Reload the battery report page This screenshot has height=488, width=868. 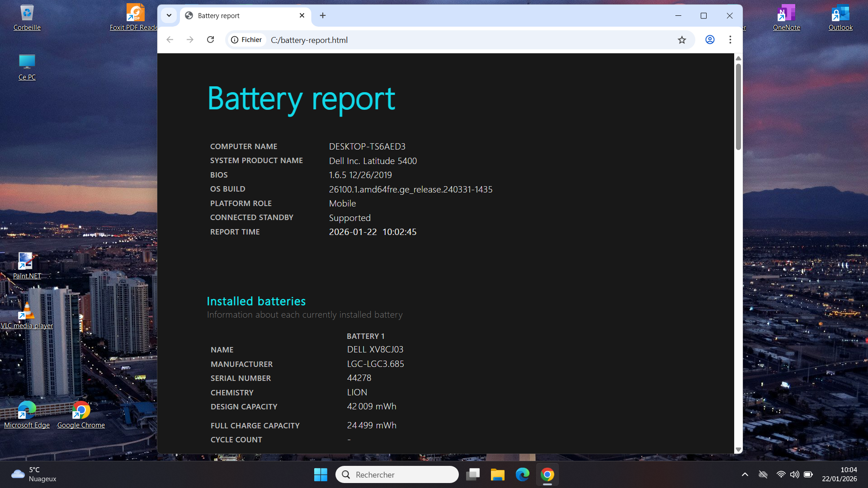pos(210,40)
